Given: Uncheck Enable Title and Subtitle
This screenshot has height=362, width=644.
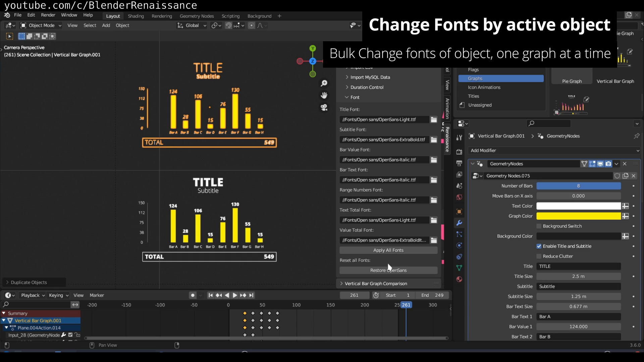Looking at the screenshot, I should click(x=539, y=246).
